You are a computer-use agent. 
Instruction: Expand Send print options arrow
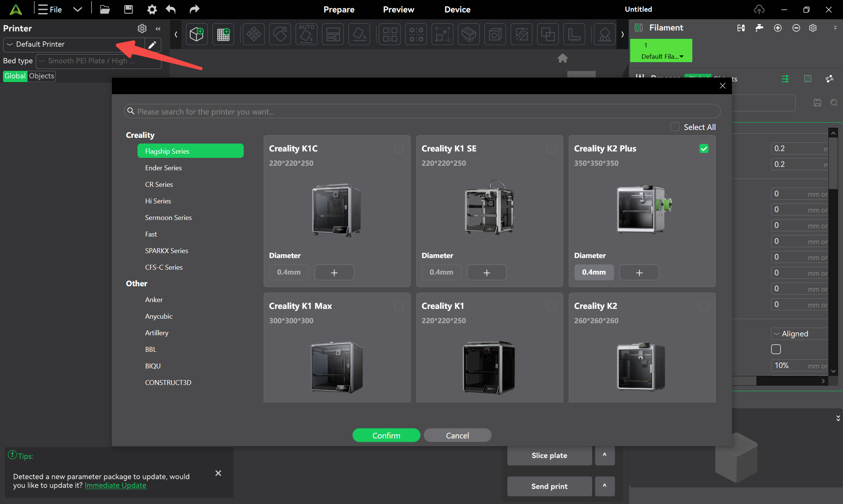click(605, 486)
